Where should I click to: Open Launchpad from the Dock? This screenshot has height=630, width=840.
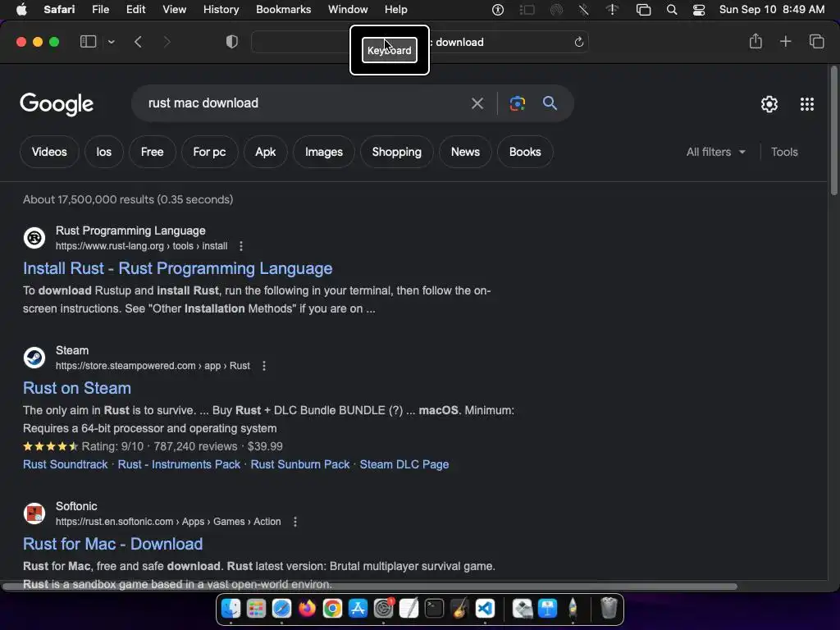tap(256, 609)
